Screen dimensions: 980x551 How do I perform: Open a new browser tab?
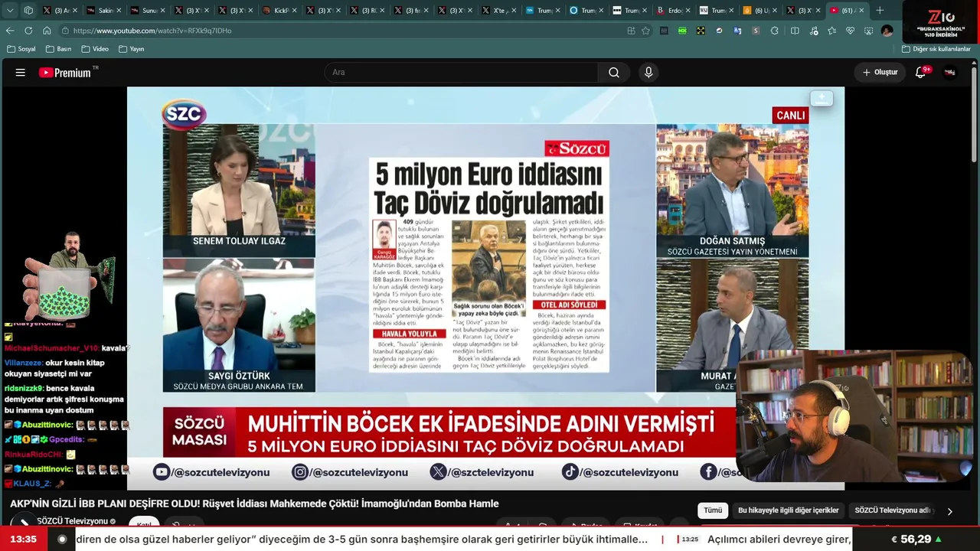[880, 11]
